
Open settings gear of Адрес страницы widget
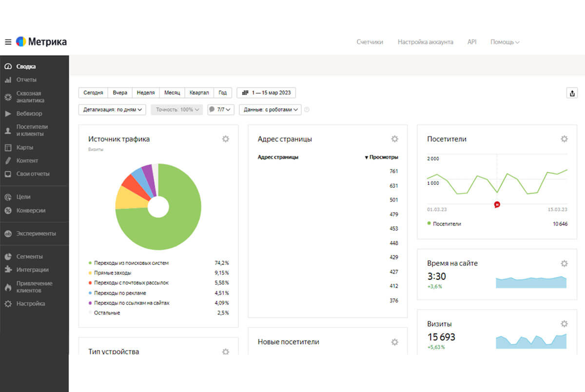[394, 139]
